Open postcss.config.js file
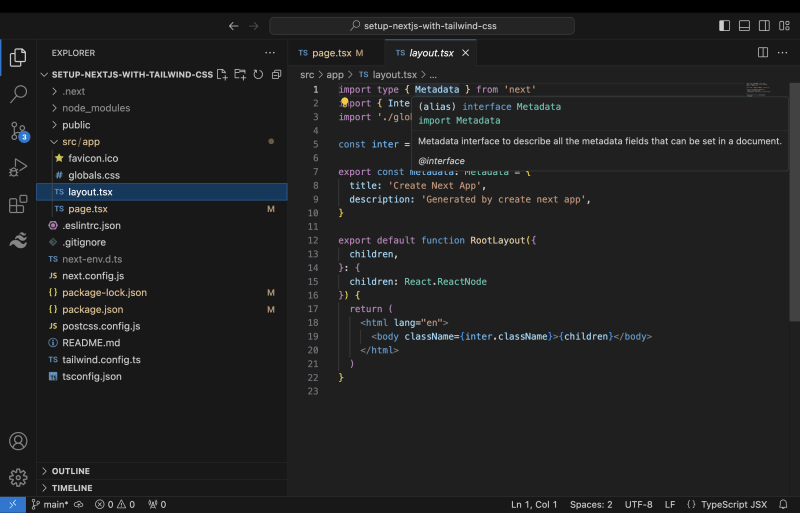 tap(162, 326)
